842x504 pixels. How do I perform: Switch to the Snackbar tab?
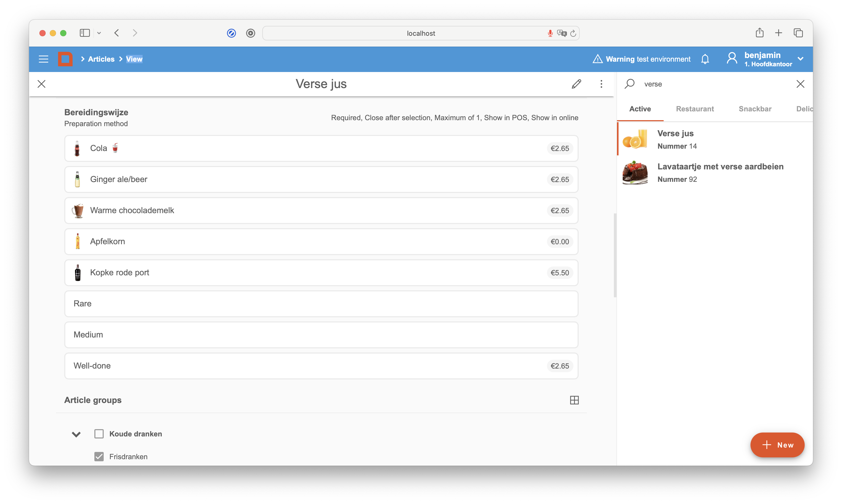click(x=755, y=109)
